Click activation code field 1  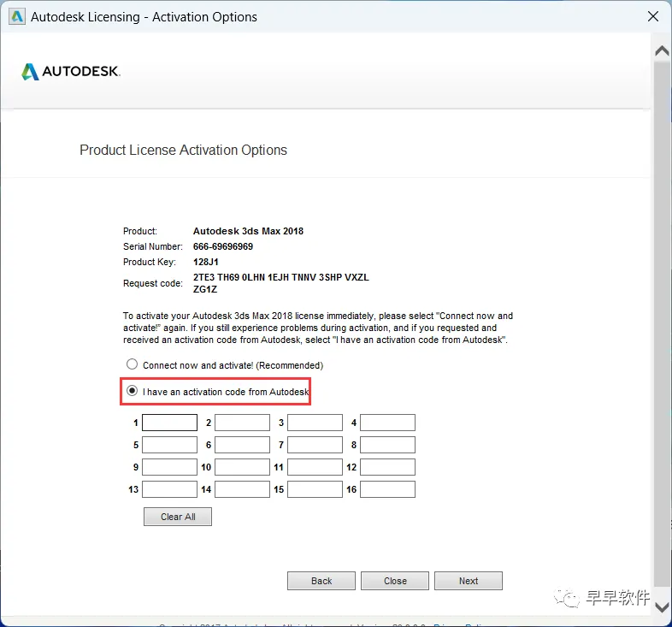(170, 423)
